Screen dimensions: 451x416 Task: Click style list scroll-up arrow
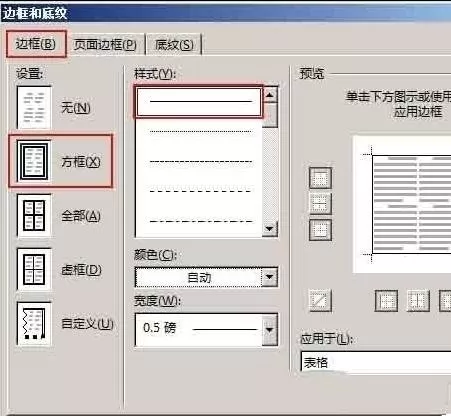(270, 95)
